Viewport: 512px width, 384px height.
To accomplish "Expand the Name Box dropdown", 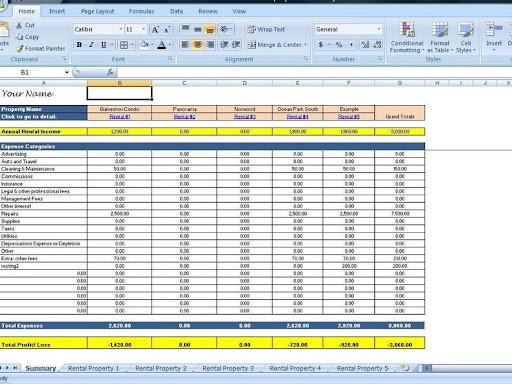I will click(x=67, y=72).
